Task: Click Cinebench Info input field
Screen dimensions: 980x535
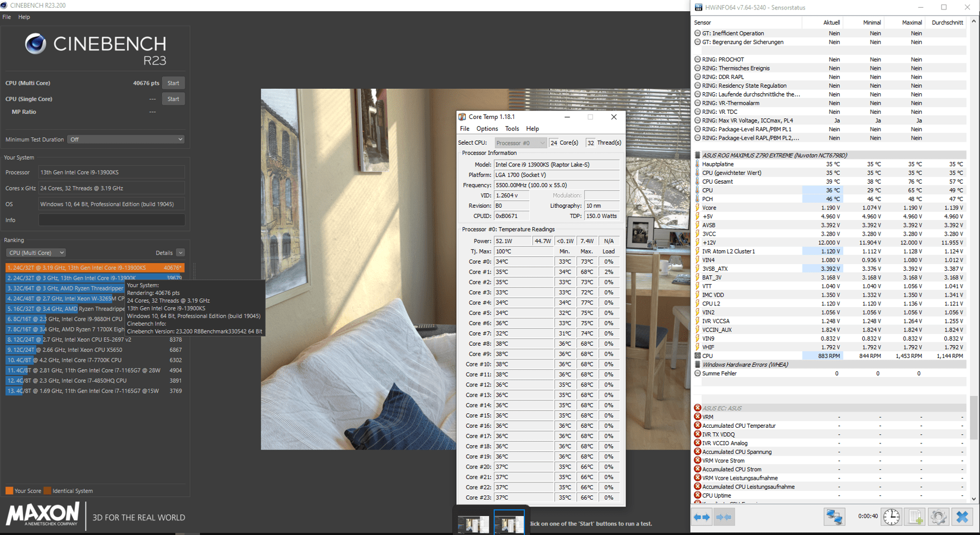Action: [x=112, y=220]
